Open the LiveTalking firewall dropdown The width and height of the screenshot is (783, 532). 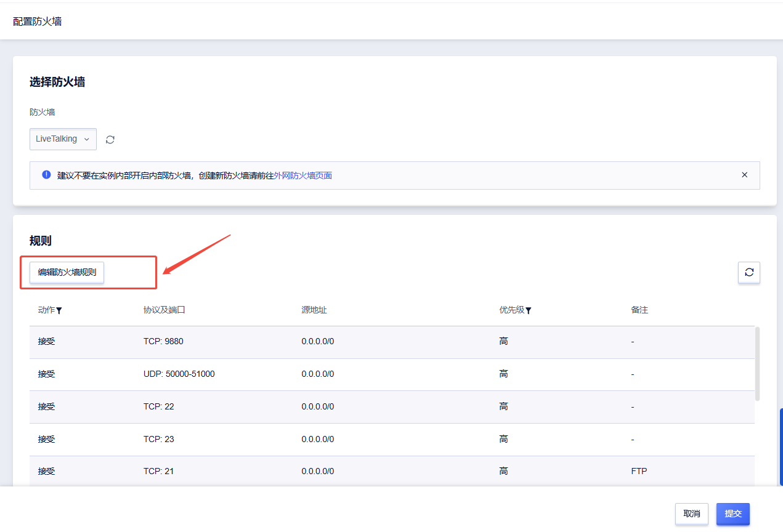[x=63, y=139]
